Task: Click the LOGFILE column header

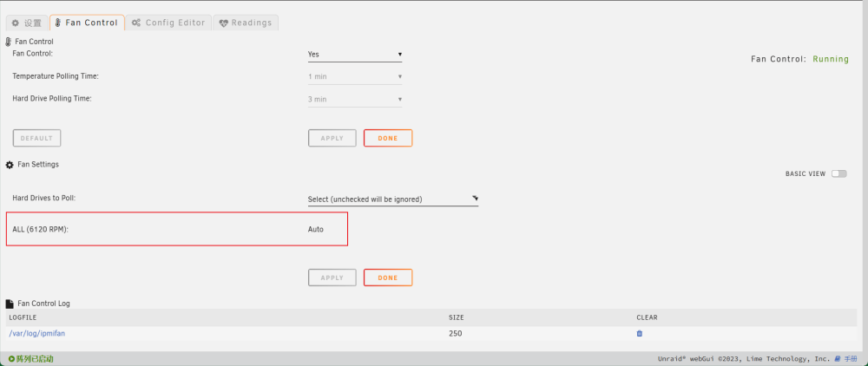Action: tap(23, 317)
